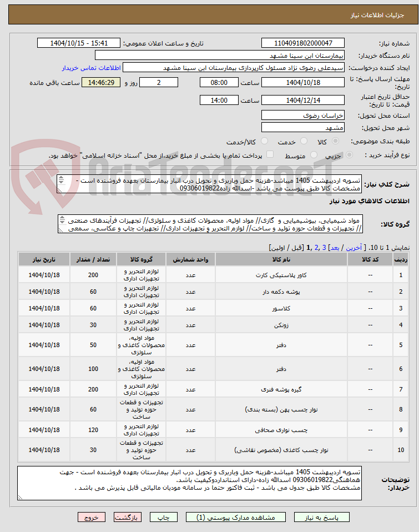
Task: Click item name کاور پلاستیکی کارت
Action: pos(281,275)
